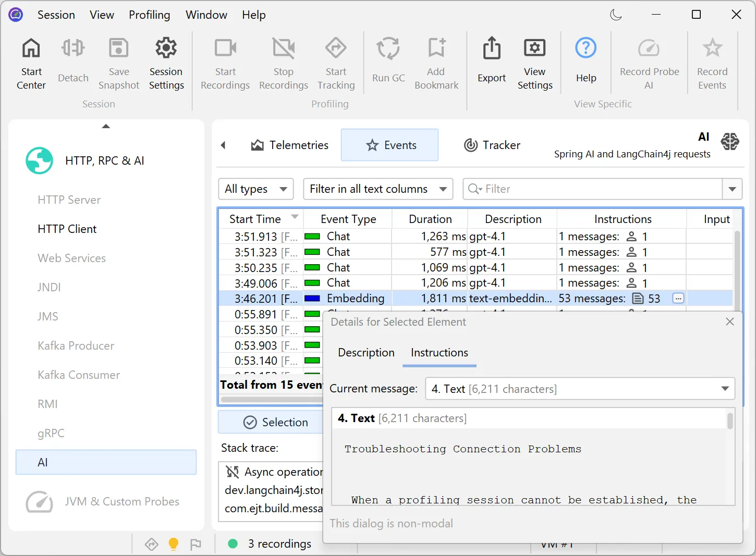
Task: Toggle dark mode with the moon icon
Action: point(616,15)
